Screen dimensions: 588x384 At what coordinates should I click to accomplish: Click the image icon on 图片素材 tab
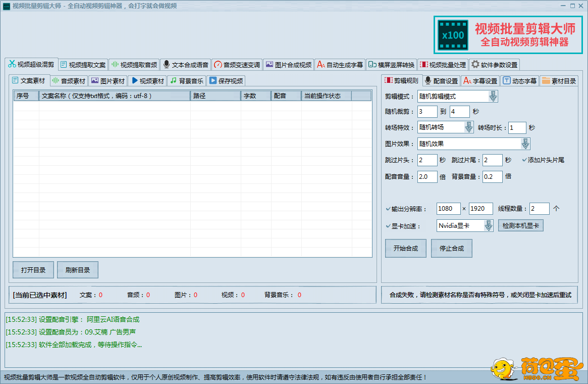95,80
